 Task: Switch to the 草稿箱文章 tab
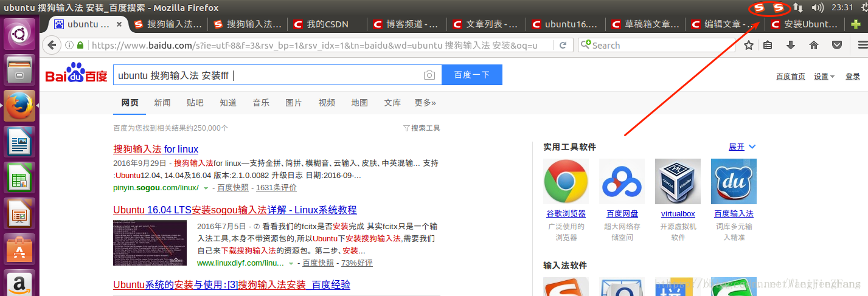click(647, 24)
